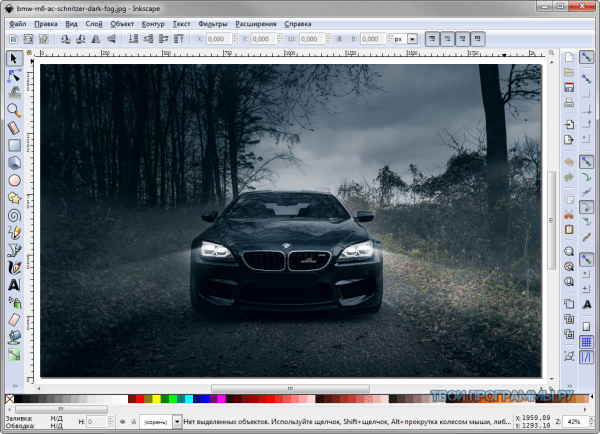Select the Calligraphy tool
The height and width of the screenshot is (434, 600).
(14, 268)
